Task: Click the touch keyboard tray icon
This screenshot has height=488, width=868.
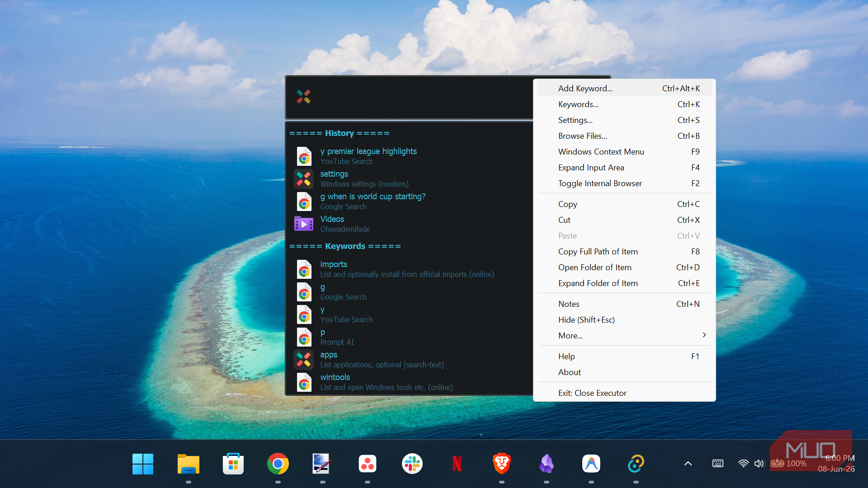Action: point(717,464)
